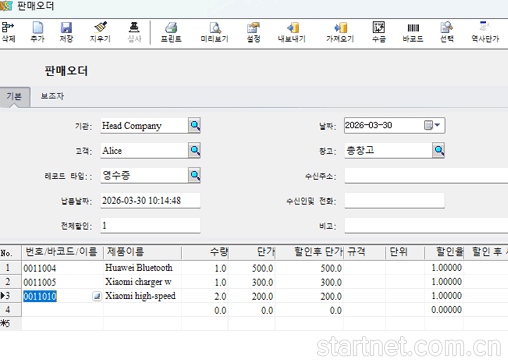508x361 pixels.
Task: Select row header number 1
Action: 11,268
